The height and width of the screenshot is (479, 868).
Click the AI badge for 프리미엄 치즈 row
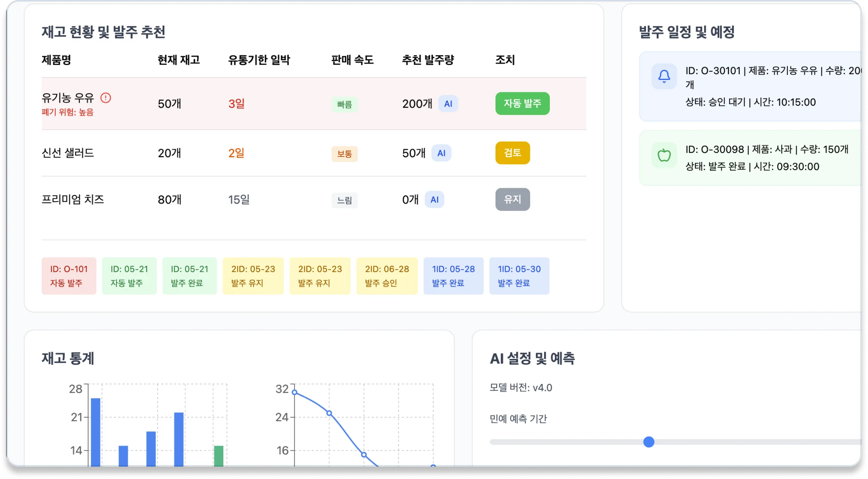pos(435,199)
